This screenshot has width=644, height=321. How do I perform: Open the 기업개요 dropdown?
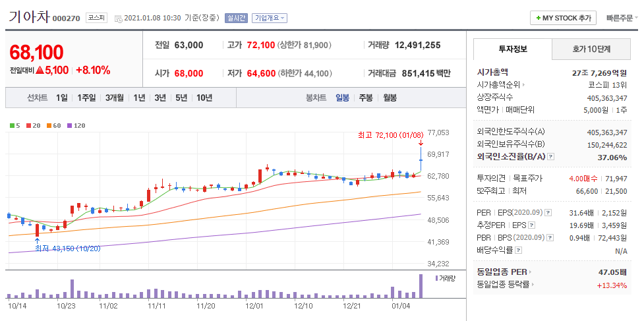[270, 18]
